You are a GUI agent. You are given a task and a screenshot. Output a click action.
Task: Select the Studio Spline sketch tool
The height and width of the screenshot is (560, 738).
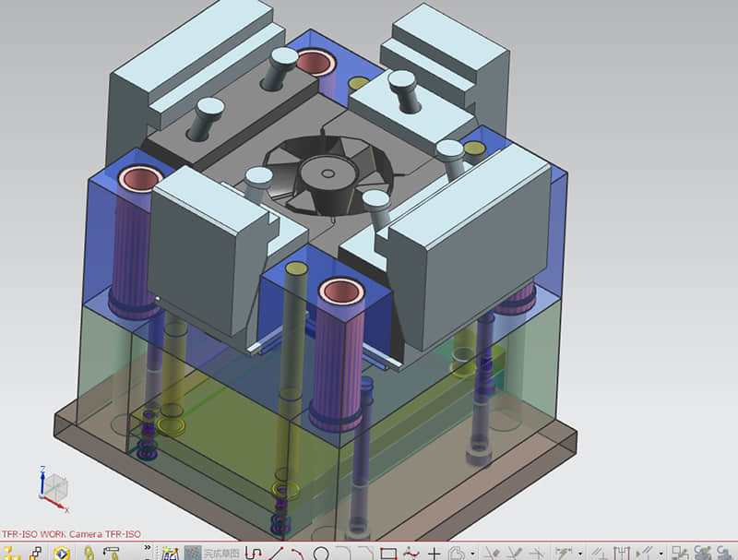coord(411,553)
